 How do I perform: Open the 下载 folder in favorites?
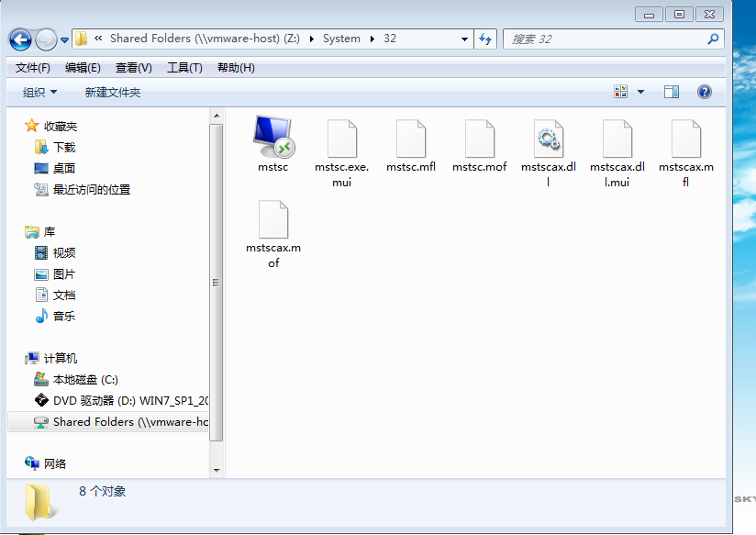click(x=62, y=145)
